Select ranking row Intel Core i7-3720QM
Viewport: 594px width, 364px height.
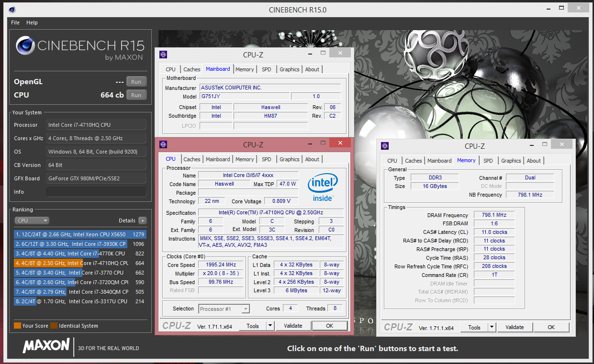[x=80, y=282]
